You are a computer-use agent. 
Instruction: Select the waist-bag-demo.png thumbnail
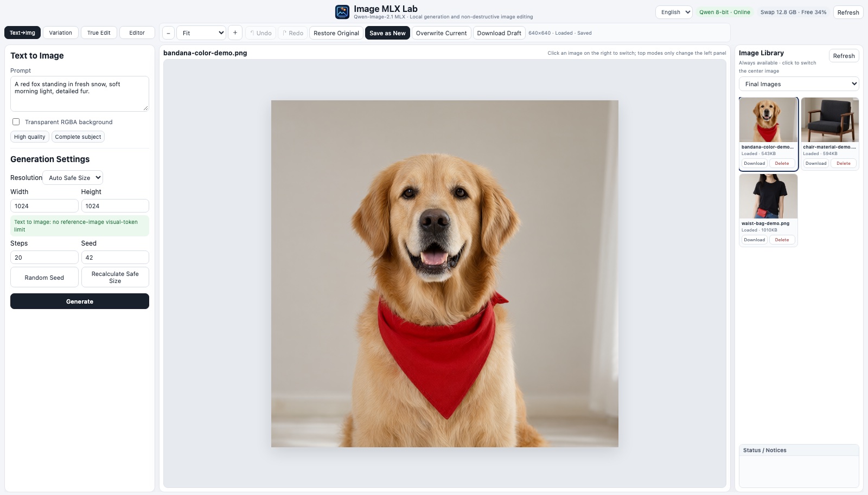[768, 196]
